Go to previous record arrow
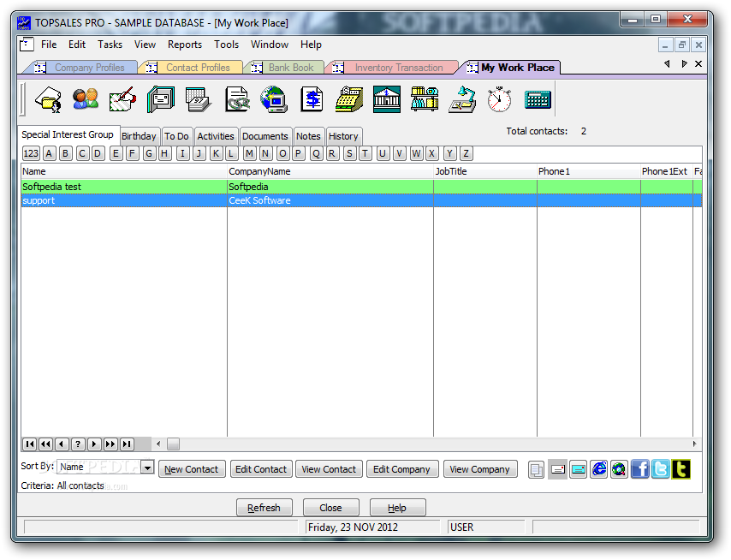The width and height of the screenshot is (731, 560). pyautogui.click(x=62, y=444)
